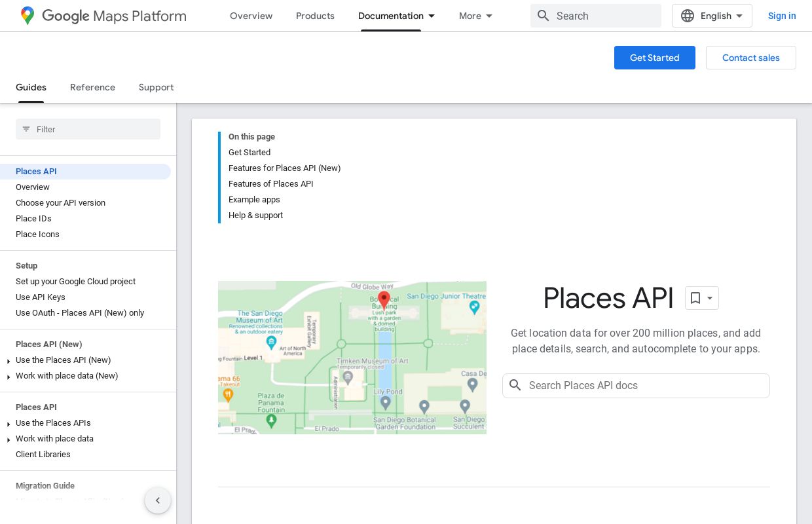Open the Products header menu item
Screen dimensions: 812x524
(315, 16)
